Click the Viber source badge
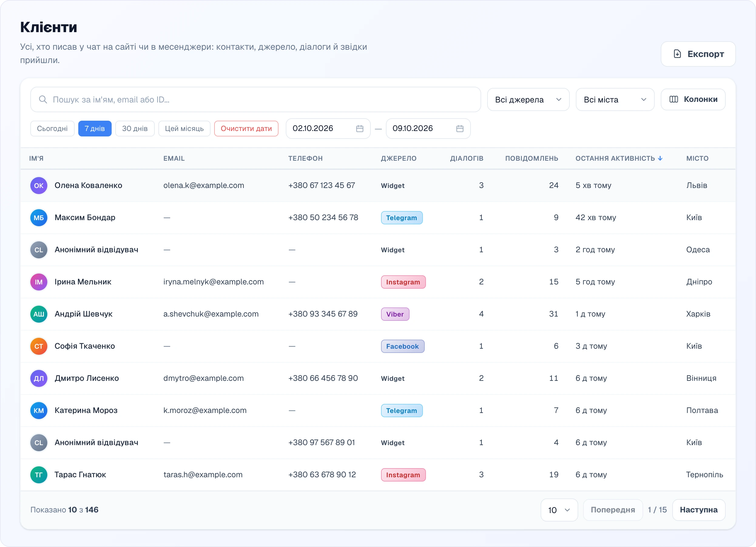Viewport: 756px width, 547px height. click(x=395, y=314)
